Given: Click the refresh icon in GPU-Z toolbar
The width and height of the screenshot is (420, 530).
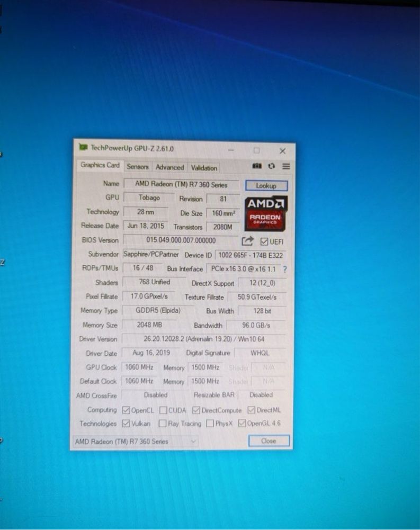Looking at the screenshot, I should 272,166.
